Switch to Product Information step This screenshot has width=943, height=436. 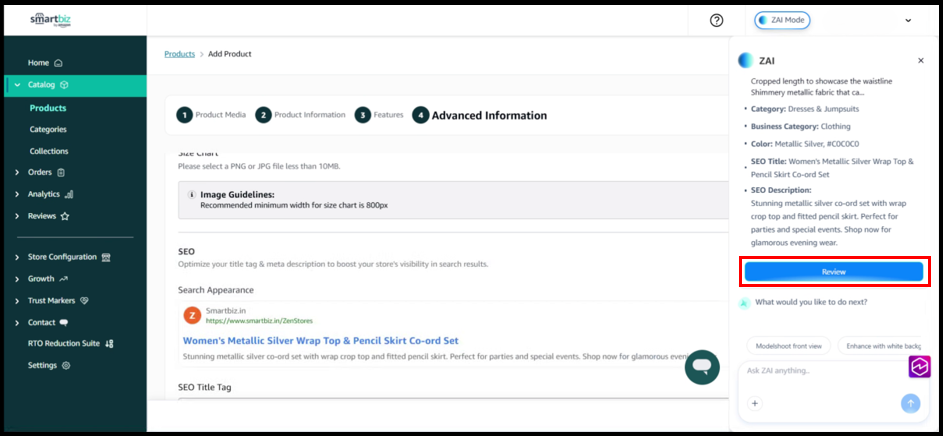click(300, 115)
